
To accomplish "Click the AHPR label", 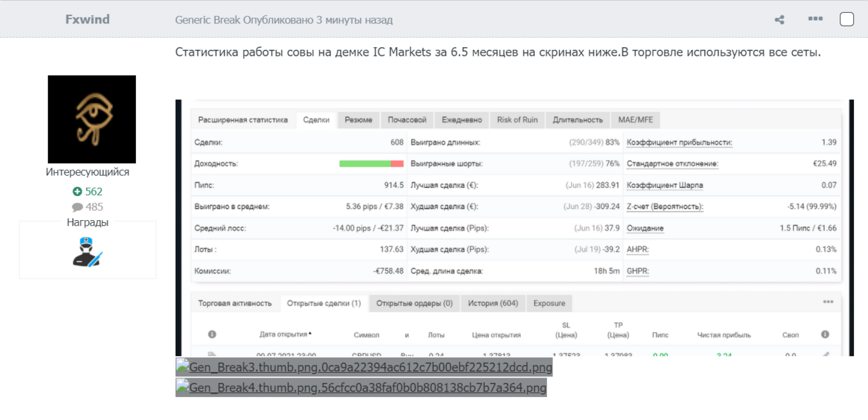I will (x=638, y=249).
